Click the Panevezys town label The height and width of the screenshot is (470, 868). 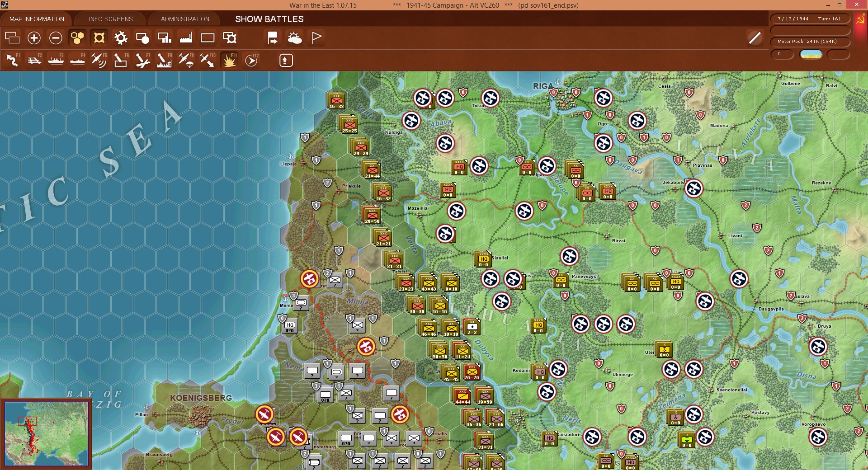584,277
